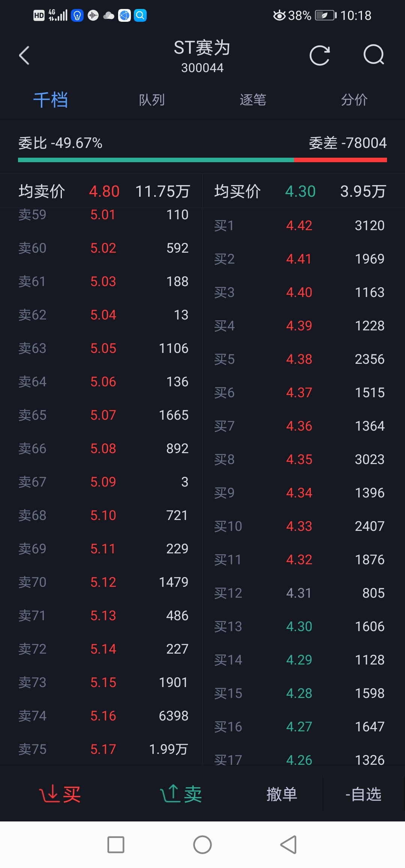Switch to the 队列 tab
Viewport: 405px width, 868px height.
[152, 100]
